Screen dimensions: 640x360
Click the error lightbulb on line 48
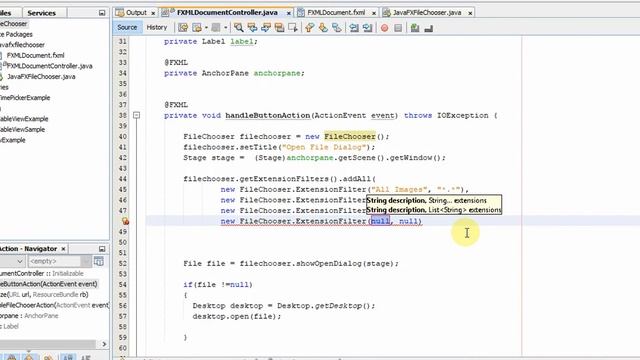(125, 221)
